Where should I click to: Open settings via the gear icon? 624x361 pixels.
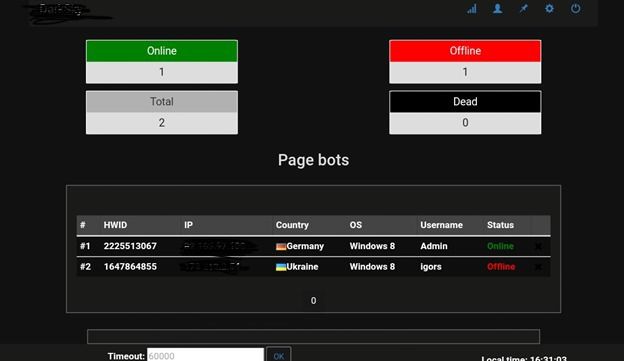549,9
